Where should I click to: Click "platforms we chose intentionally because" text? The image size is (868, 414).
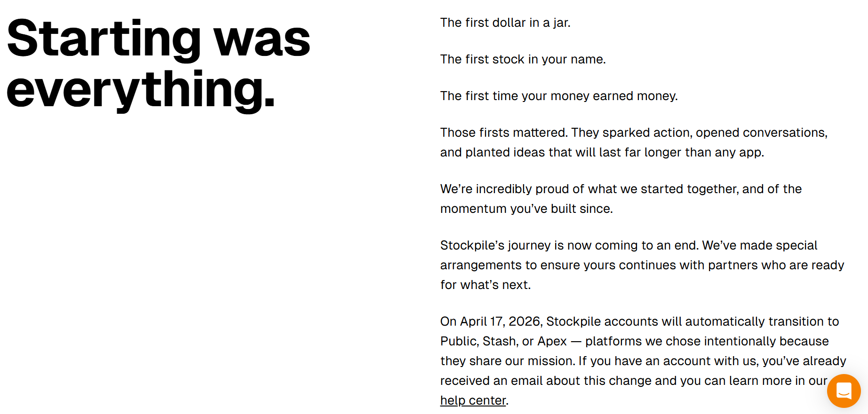point(707,341)
